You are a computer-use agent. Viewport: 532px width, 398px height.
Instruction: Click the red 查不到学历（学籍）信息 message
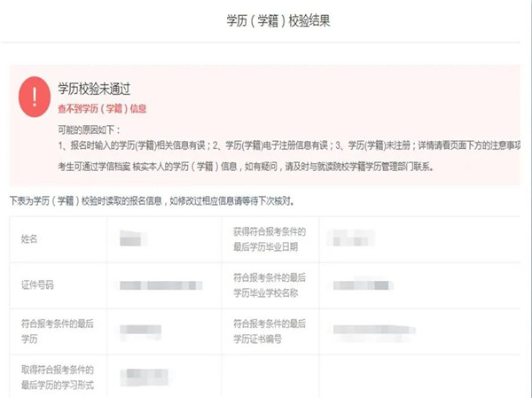pos(102,109)
